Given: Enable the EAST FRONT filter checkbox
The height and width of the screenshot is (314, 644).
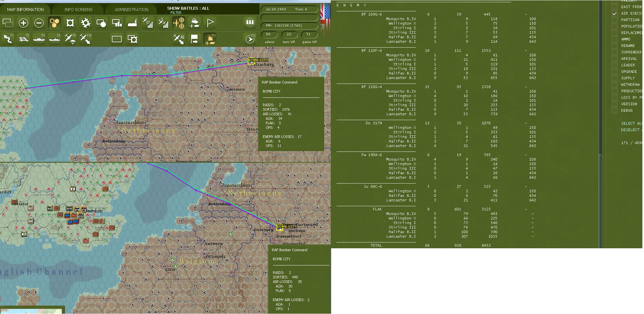Looking at the screenshot, I should pos(614,7).
